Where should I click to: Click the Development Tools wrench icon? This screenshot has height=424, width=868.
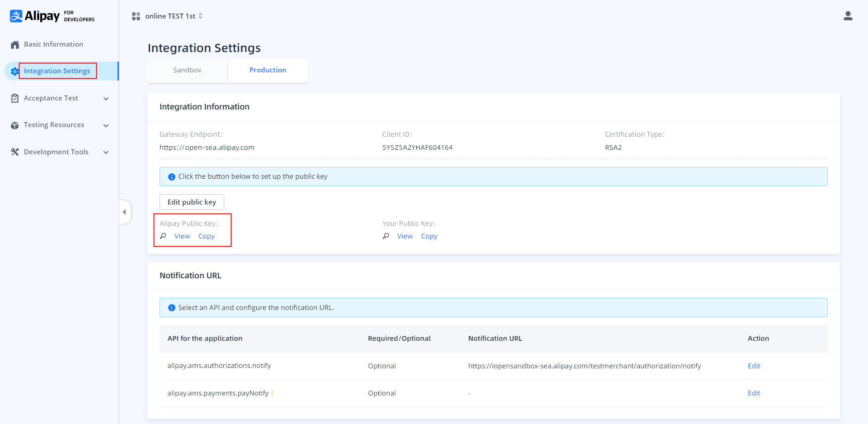(x=15, y=152)
